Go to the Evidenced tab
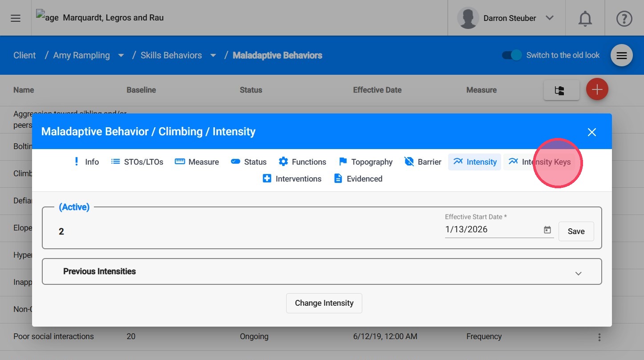This screenshot has height=360, width=644. [x=358, y=179]
